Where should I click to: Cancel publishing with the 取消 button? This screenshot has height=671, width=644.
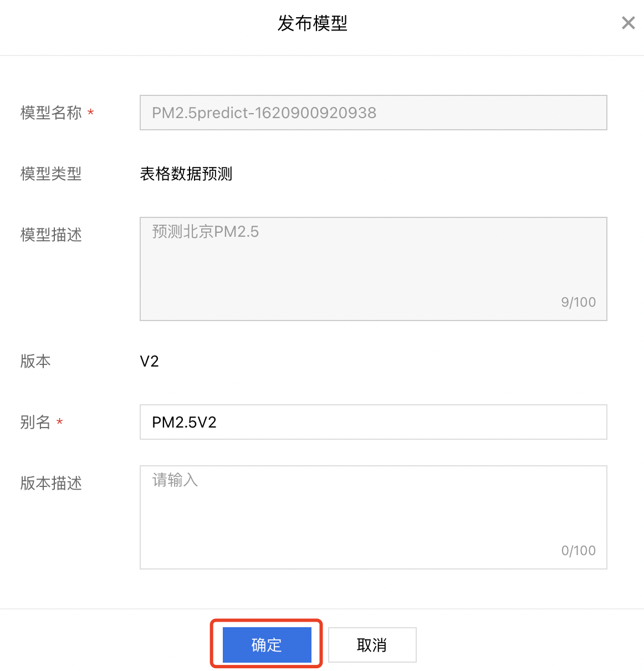coord(372,645)
